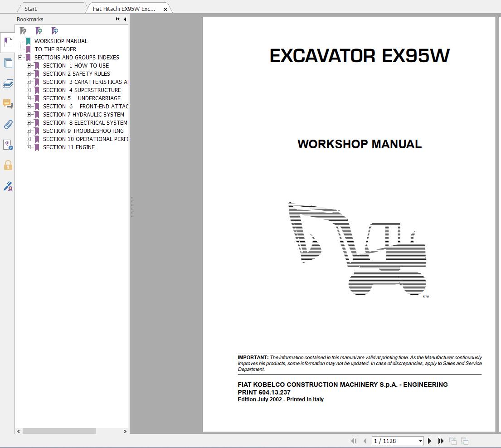Select the Fiat Hitachi EX95W document tab
The image size is (501, 448).
pos(124,9)
